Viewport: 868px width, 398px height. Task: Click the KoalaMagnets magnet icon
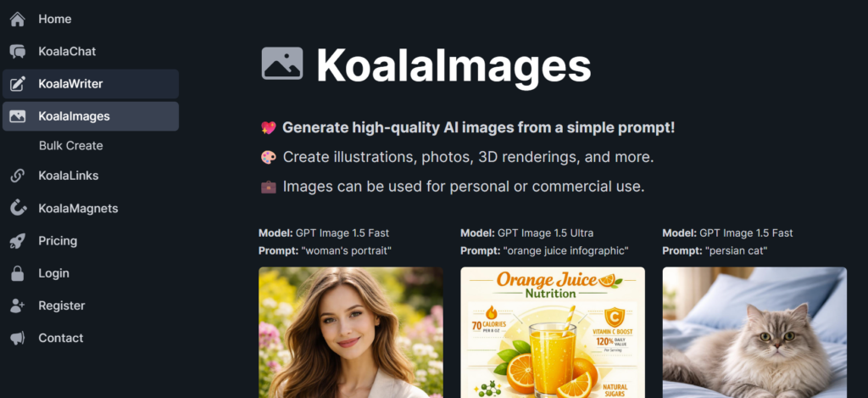(x=18, y=209)
